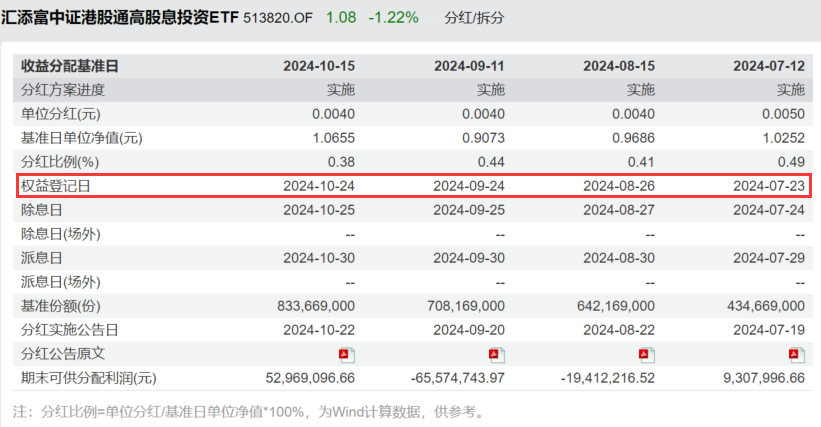This screenshot has height=427, width=821.
Task: Click the fund name 汇添富中证港股通高股息投资ETF
Action: point(119,17)
